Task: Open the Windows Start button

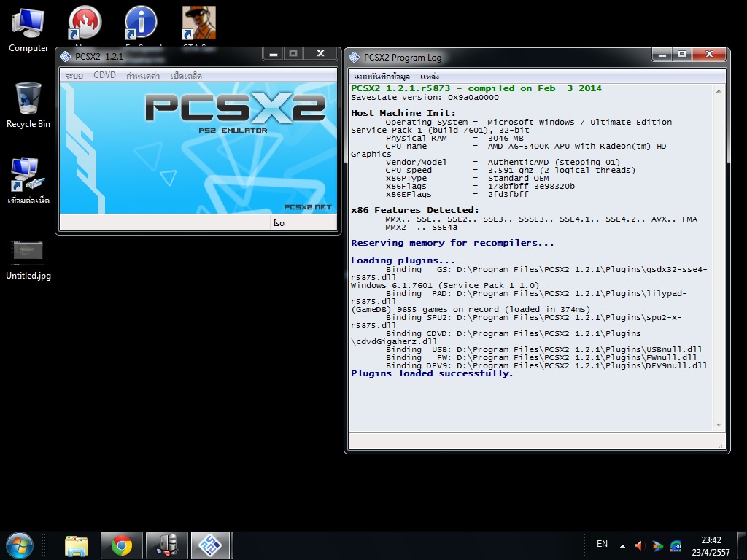Action: 20,545
